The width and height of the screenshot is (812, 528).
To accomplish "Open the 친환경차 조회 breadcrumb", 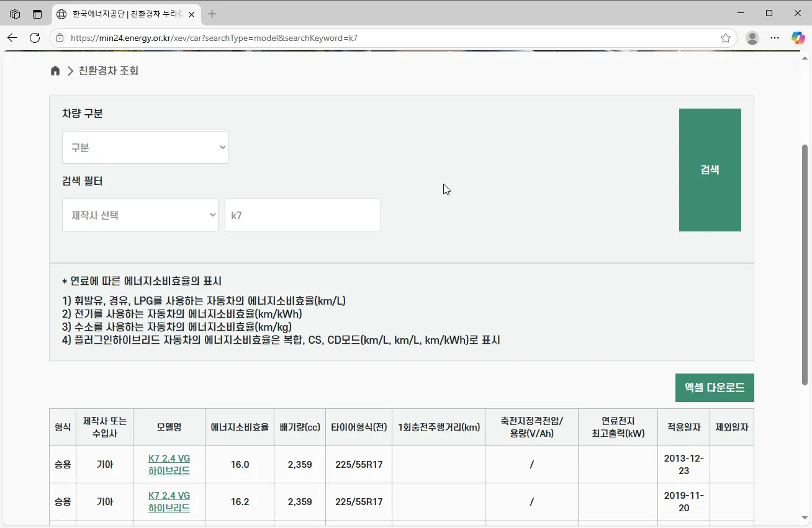I will (108, 71).
